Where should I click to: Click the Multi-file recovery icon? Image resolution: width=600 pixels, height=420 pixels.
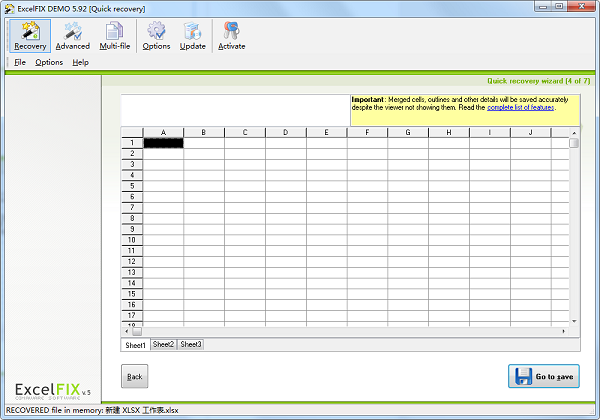coord(115,35)
